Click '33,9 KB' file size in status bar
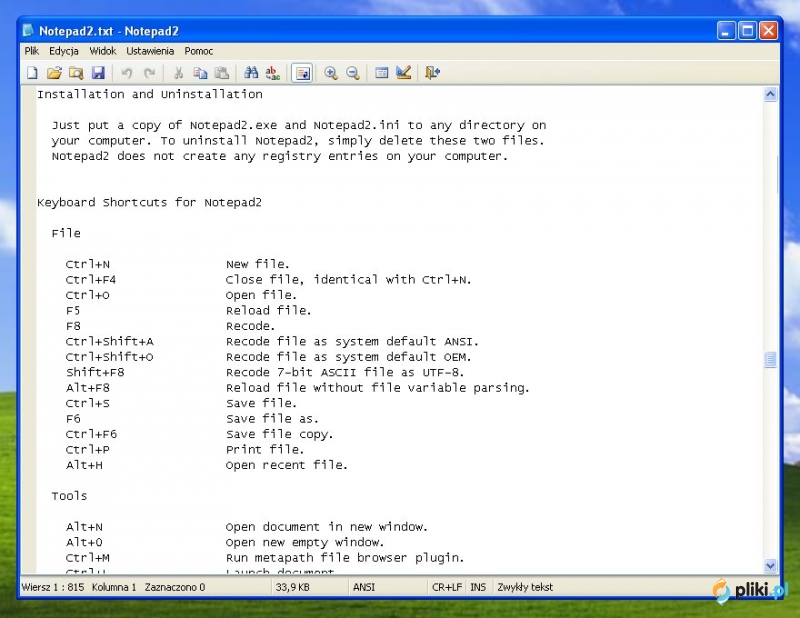The image size is (800, 618). pyautogui.click(x=292, y=587)
